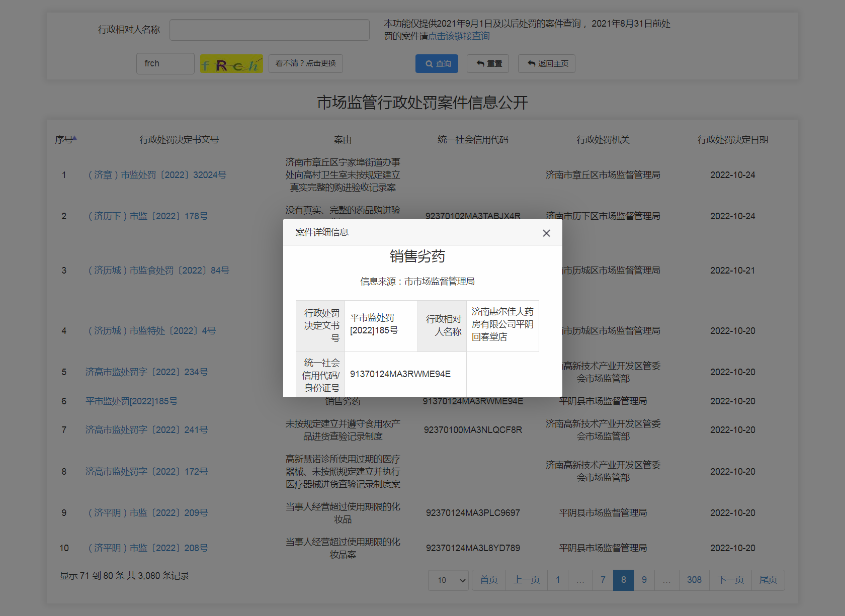Open case 平市监处罚[2022]185号 in table
The height and width of the screenshot is (616, 845).
click(131, 401)
